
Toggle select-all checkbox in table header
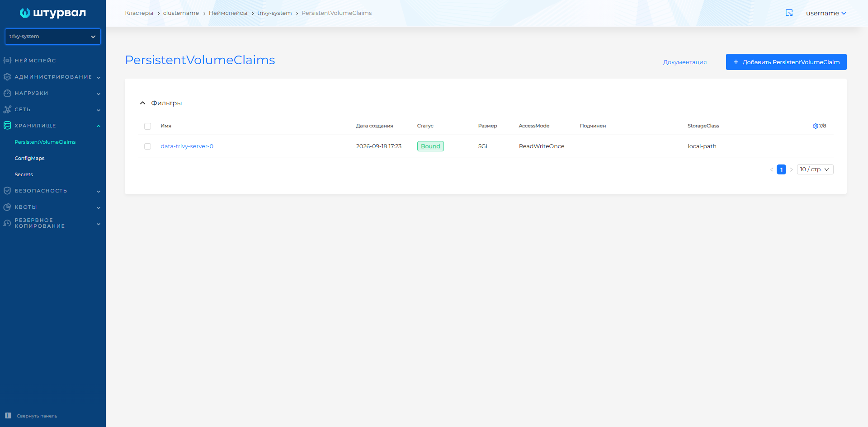(147, 126)
